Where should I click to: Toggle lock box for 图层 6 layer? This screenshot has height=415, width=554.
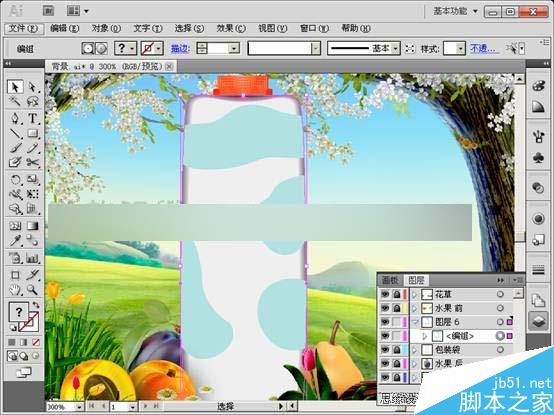397,322
